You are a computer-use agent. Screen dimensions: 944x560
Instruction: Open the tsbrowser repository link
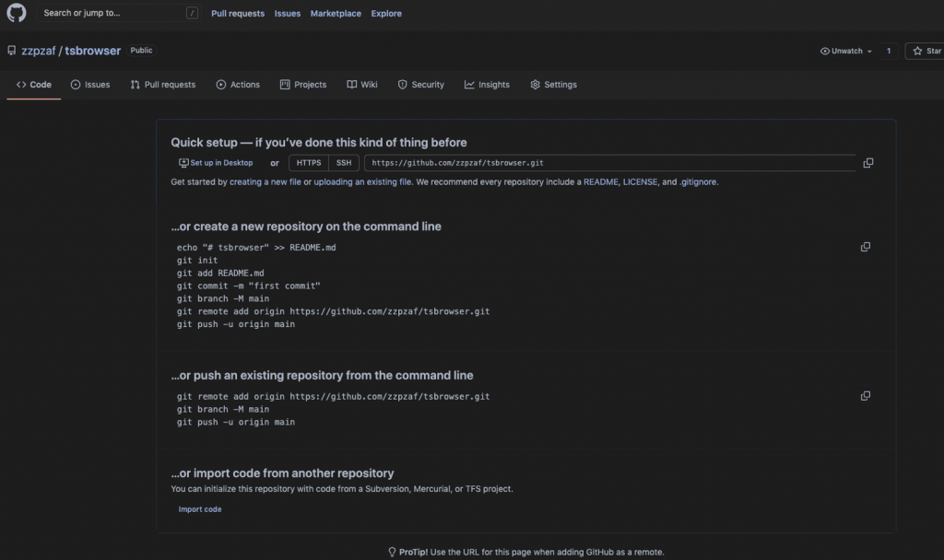click(93, 51)
